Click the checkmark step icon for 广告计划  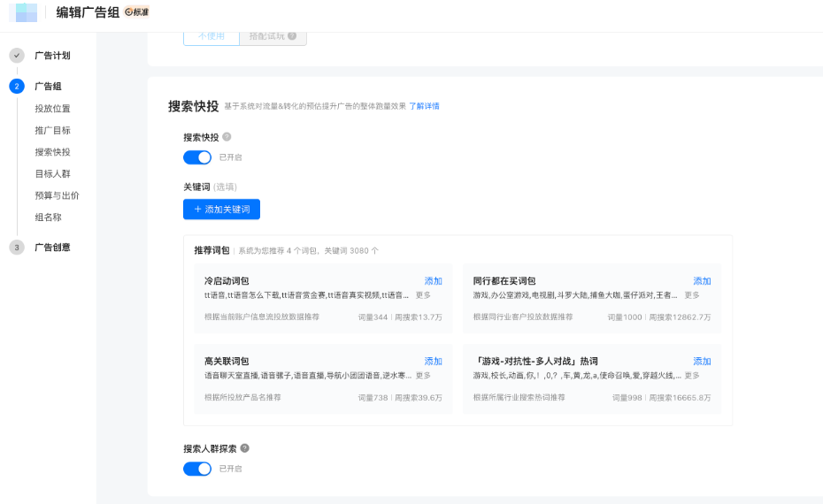[x=17, y=56]
